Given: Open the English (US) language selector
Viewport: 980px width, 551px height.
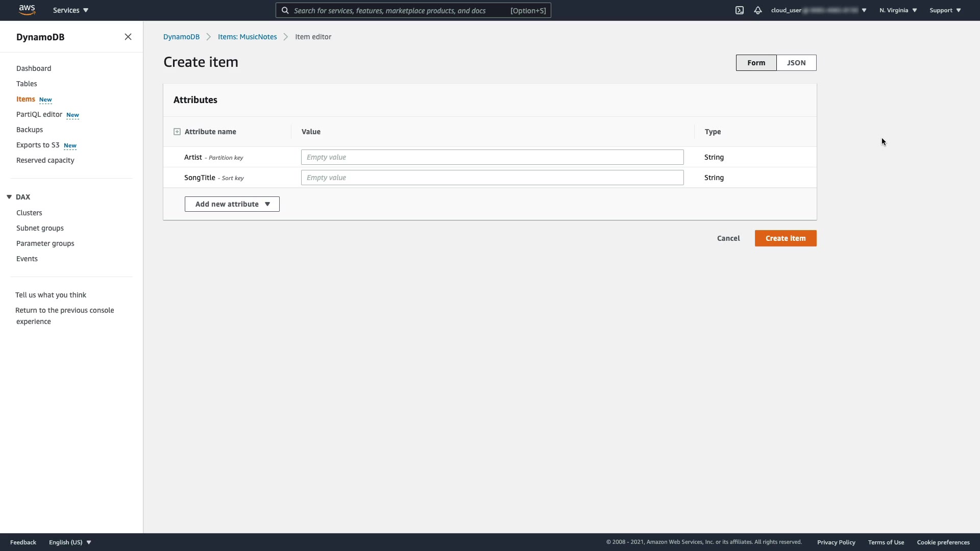Looking at the screenshot, I should coord(70,542).
